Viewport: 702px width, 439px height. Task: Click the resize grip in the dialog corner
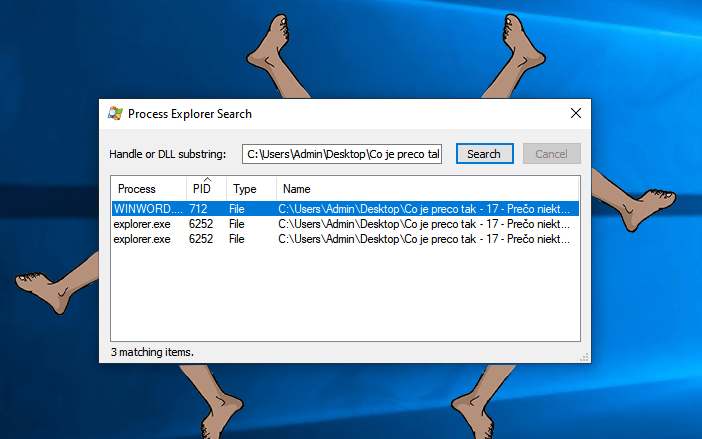click(582, 357)
